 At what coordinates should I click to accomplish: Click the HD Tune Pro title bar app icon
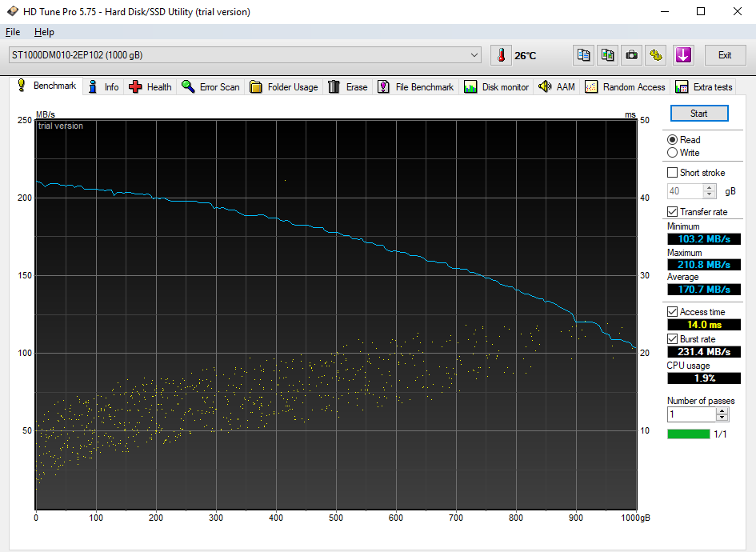coord(13,11)
